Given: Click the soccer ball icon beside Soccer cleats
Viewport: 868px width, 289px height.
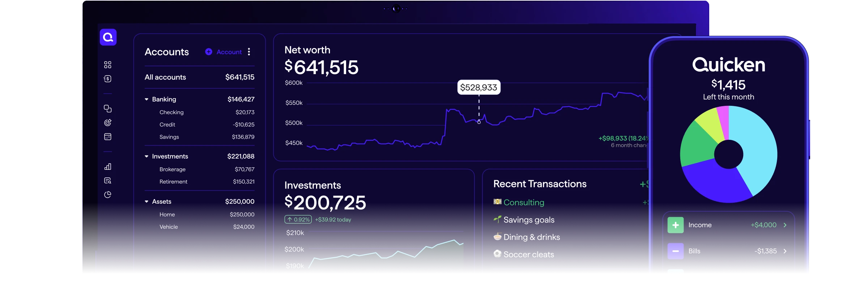Looking at the screenshot, I should point(498,254).
